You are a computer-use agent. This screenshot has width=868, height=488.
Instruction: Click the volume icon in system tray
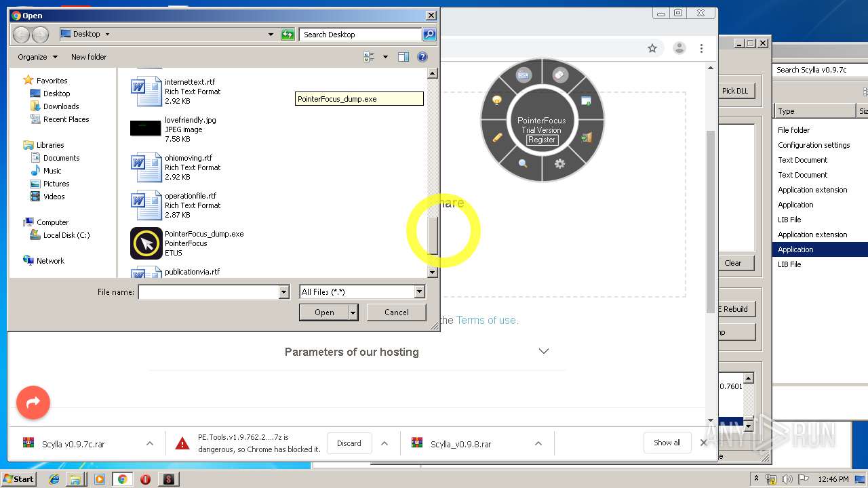tap(786, 479)
